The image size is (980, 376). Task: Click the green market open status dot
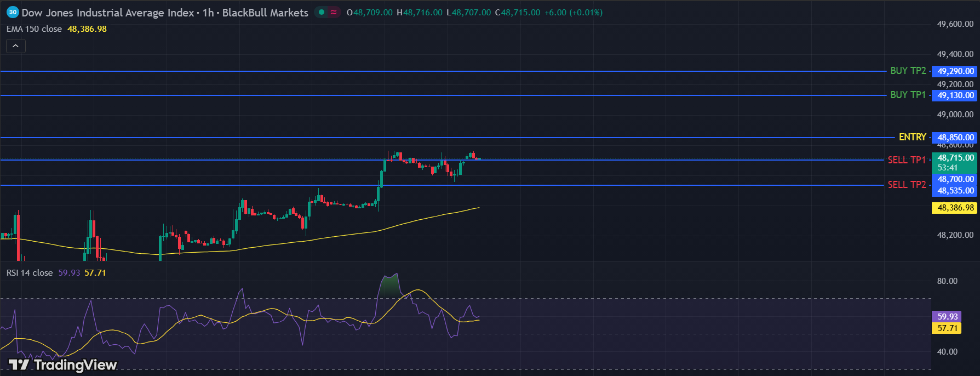tap(322, 12)
